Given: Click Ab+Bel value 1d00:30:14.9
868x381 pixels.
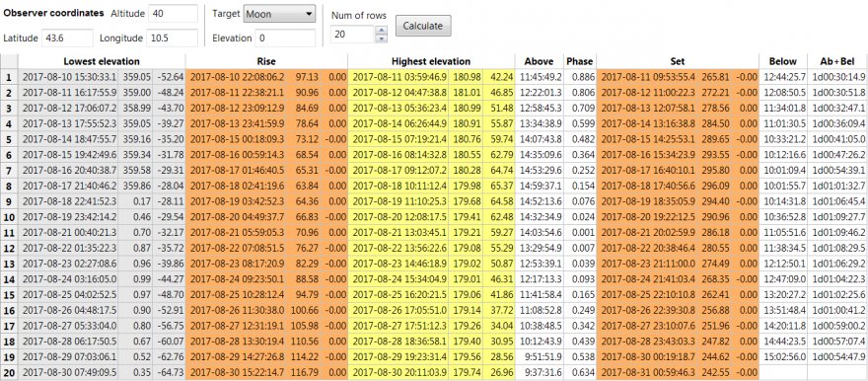Looking at the screenshot, I should (838, 77).
